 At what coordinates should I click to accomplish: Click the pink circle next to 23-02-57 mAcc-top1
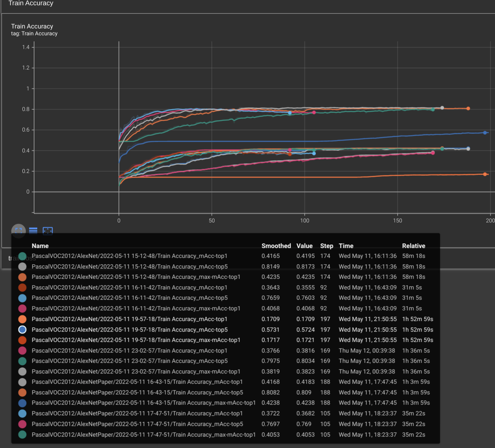[22, 350]
